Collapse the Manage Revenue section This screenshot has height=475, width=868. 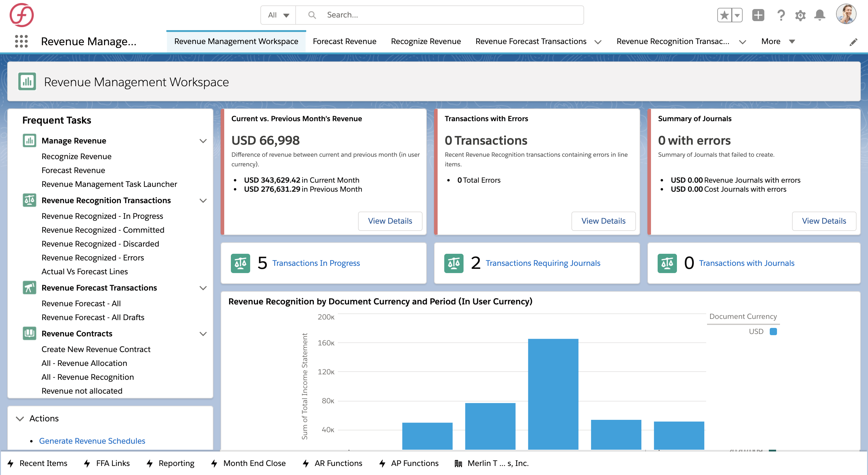click(203, 141)
